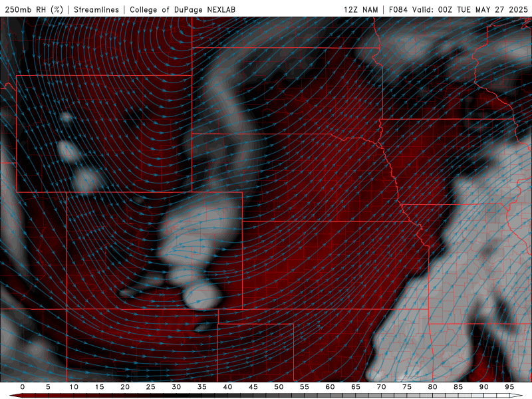Image resolution: width=532 pixels, height=399 pixels.
Task: Click the 0 value on color scale
Action: 23,387
